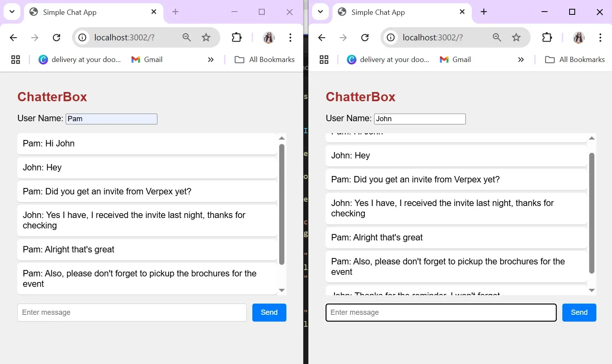Open apps grid icon in right window bookmarks bar
This screenshot has width=612, height=364.
324,60
